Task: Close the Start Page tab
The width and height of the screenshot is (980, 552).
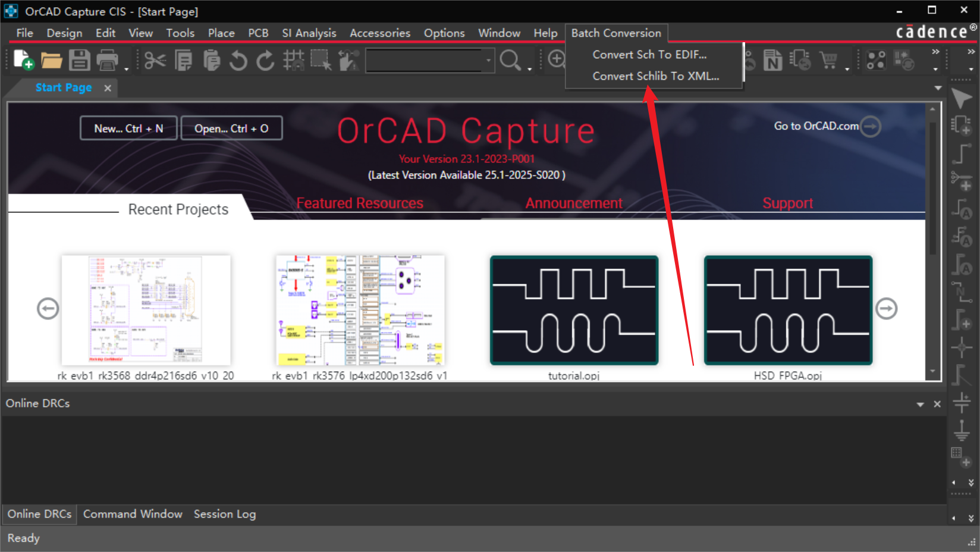Action: (x=108, y=88)
